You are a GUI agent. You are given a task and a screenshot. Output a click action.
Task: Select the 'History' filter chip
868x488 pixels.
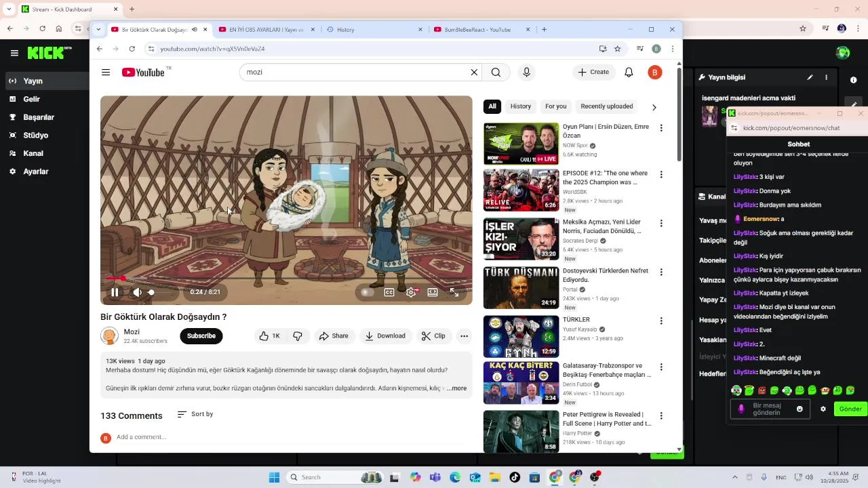coord(521,106)
